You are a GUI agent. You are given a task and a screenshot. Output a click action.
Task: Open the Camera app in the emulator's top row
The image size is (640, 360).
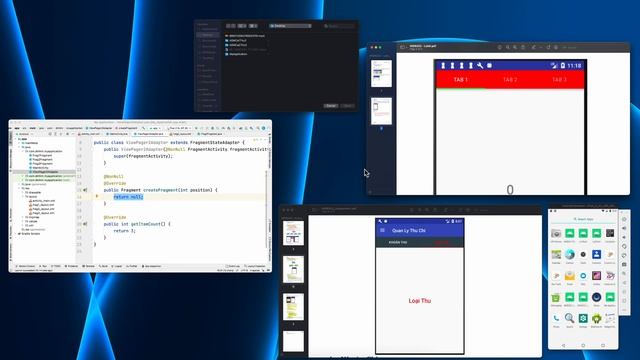tap(556, 233)
